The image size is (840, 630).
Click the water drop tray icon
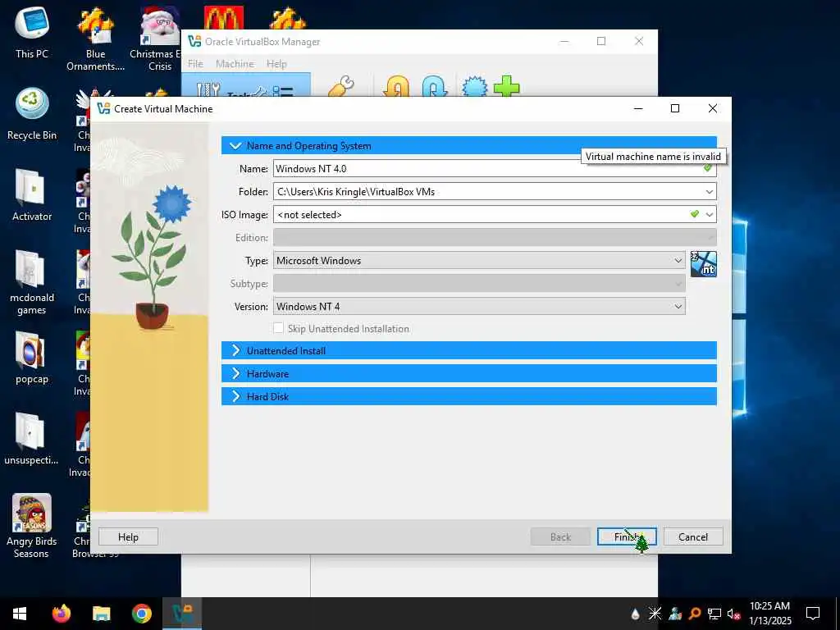pos(636,614)
